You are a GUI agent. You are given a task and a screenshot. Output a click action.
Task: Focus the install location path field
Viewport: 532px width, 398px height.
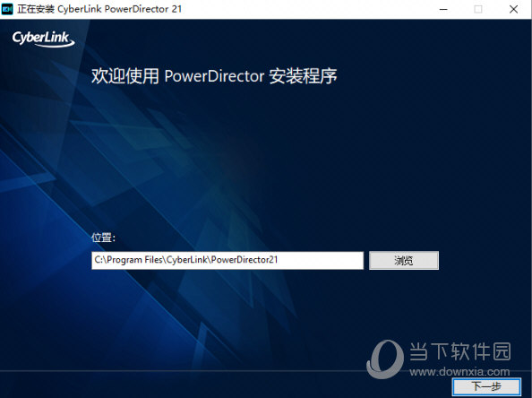pos(227,261)
